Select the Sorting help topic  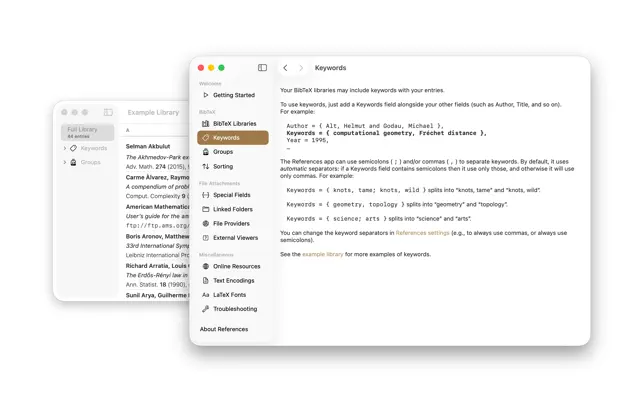point(233,167)
